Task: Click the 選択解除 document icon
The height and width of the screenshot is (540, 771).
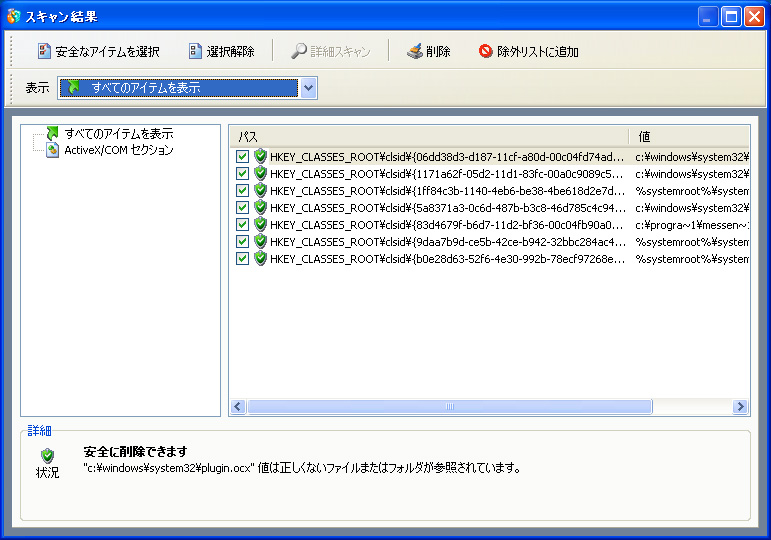Action: pyautogui.click(x=195, y=51)
